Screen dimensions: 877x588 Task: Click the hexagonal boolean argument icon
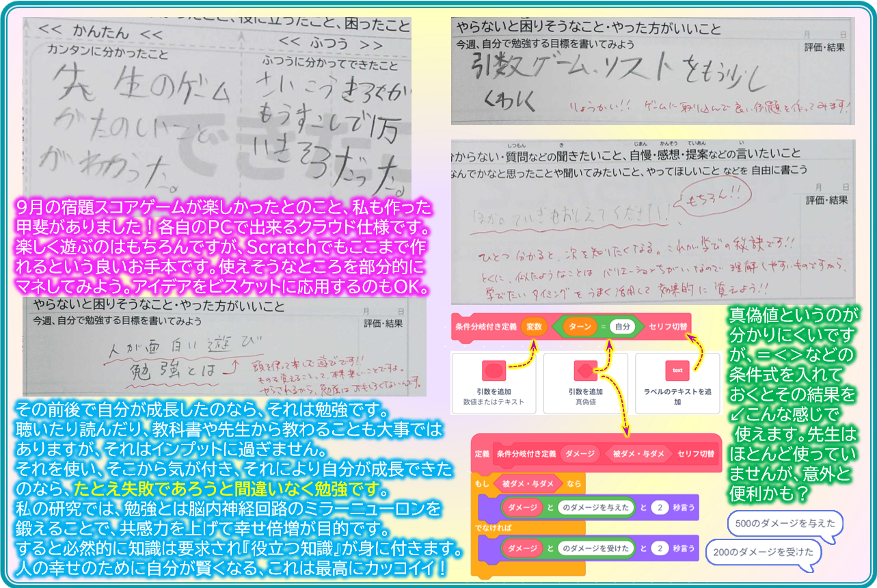tap(586, 371)
